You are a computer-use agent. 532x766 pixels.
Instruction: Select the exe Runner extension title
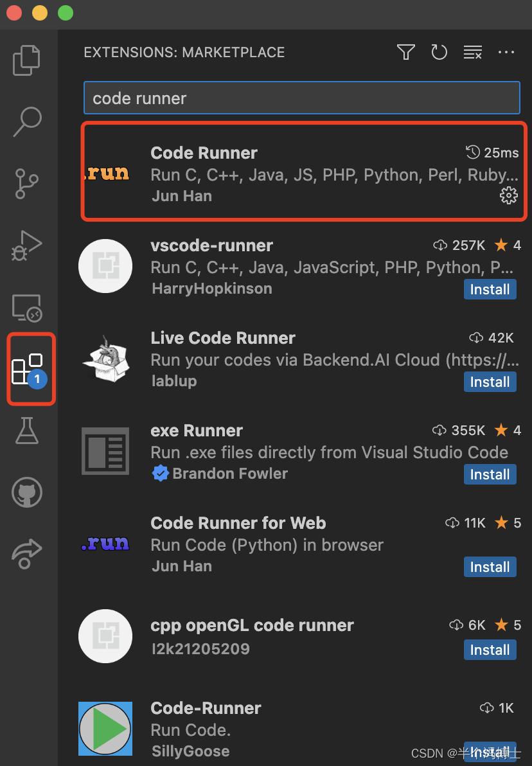pos(197,431)
